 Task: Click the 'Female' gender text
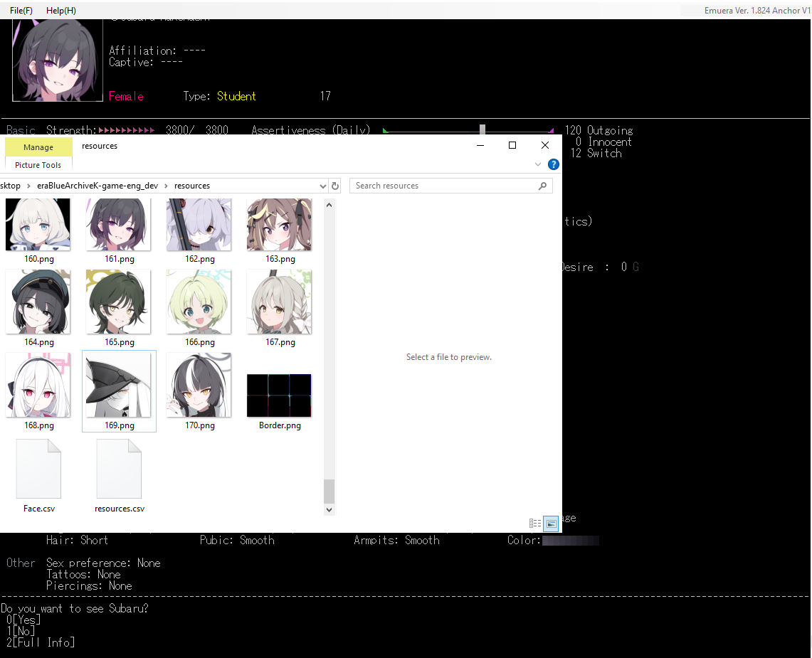point(126,96)
